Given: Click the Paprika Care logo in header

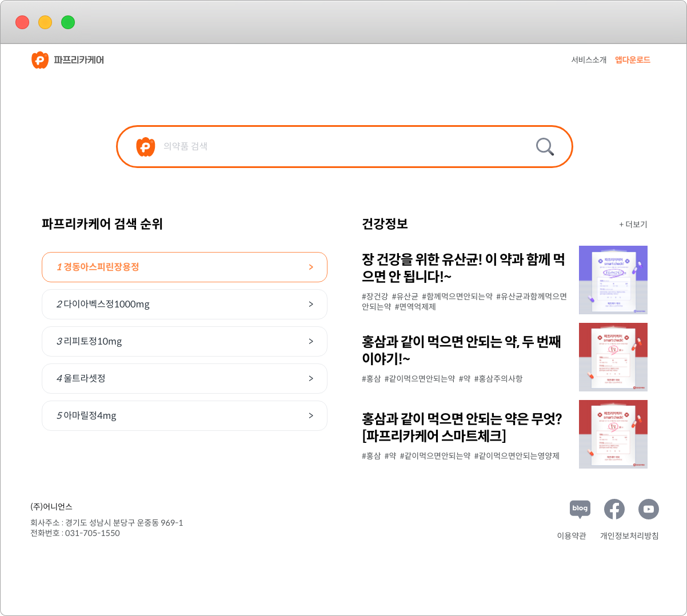Looking at the screenshot, I should [68, 60].
